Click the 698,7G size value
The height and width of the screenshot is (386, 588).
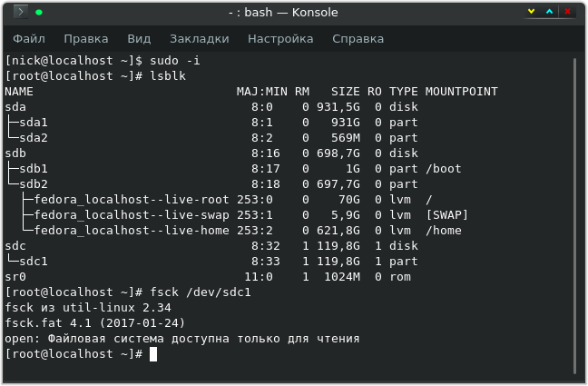pos(338,153)
